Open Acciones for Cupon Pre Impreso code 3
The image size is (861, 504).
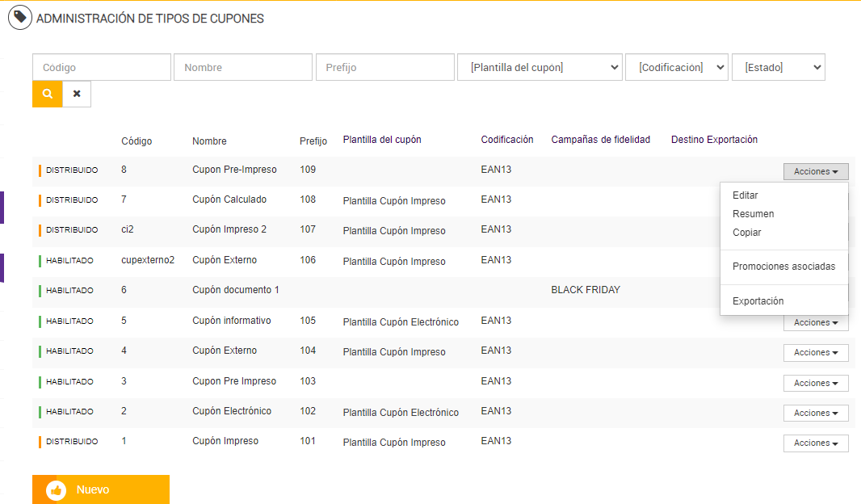coord(816,383)
